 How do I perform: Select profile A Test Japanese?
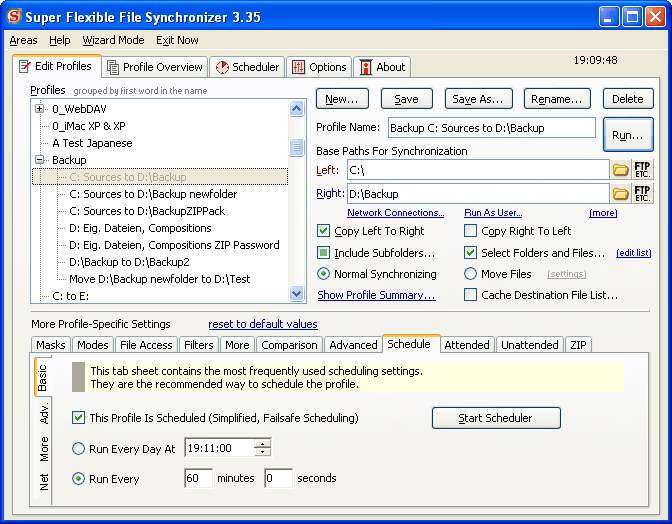tap(92, 143)
